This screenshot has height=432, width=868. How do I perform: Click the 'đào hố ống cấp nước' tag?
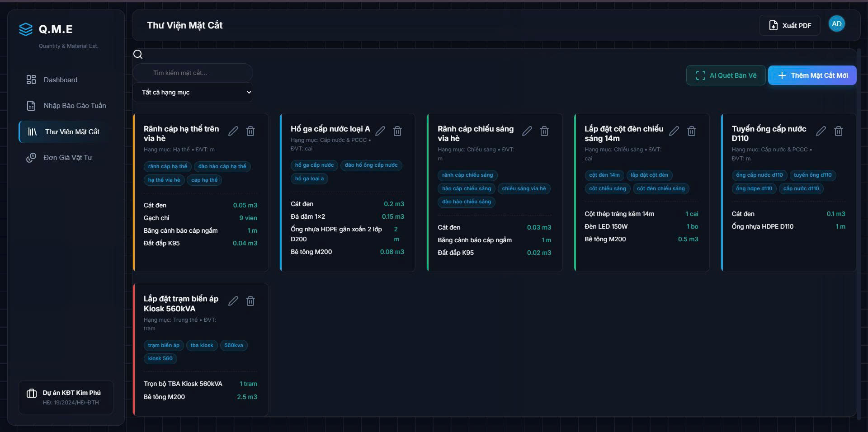[371, 165]
